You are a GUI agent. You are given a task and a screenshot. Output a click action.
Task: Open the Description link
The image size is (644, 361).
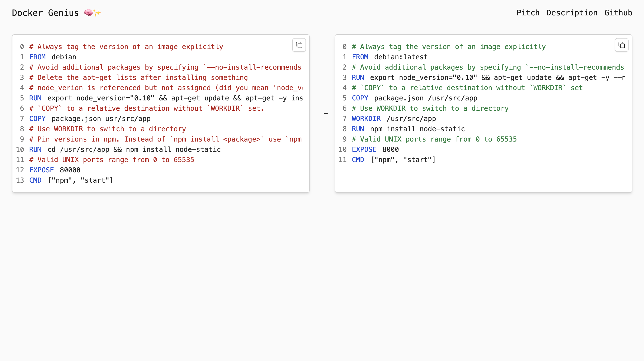[x=572, y=13]
